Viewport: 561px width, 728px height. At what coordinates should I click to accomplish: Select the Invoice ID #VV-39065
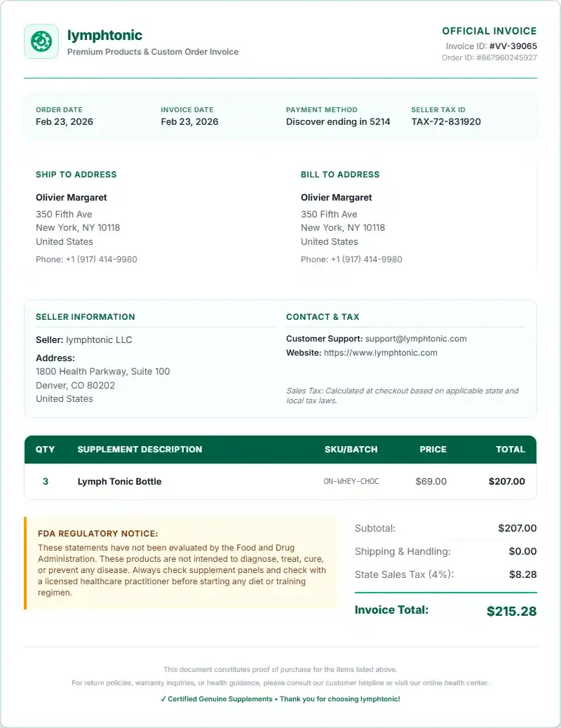click(x=513, y=46)
